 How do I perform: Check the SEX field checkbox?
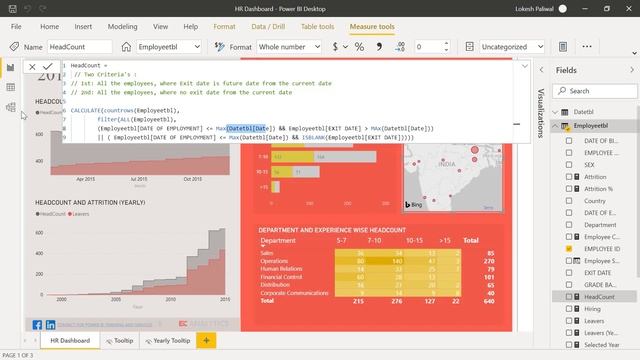569,165
